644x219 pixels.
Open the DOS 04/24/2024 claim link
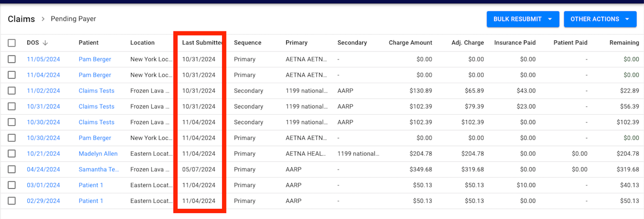43,169
